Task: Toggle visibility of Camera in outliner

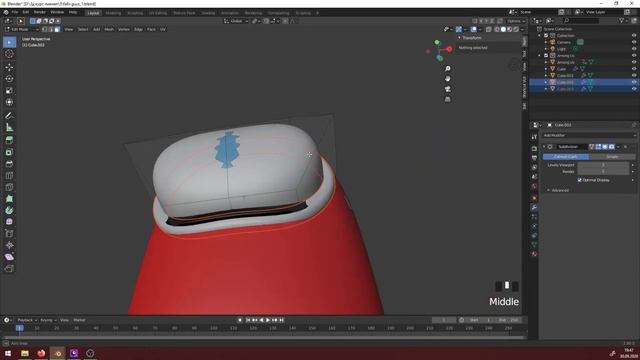Action: 634,42
